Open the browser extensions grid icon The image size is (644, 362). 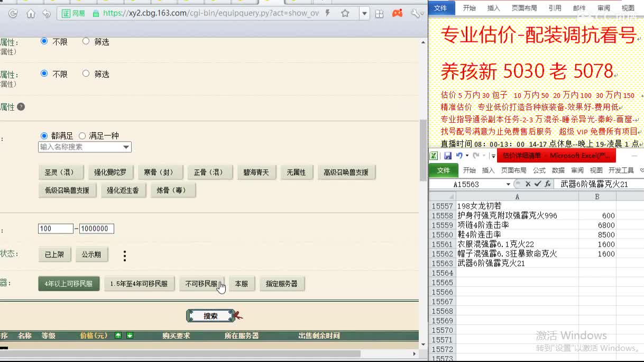pyautogui.click(x=379, y=14)
